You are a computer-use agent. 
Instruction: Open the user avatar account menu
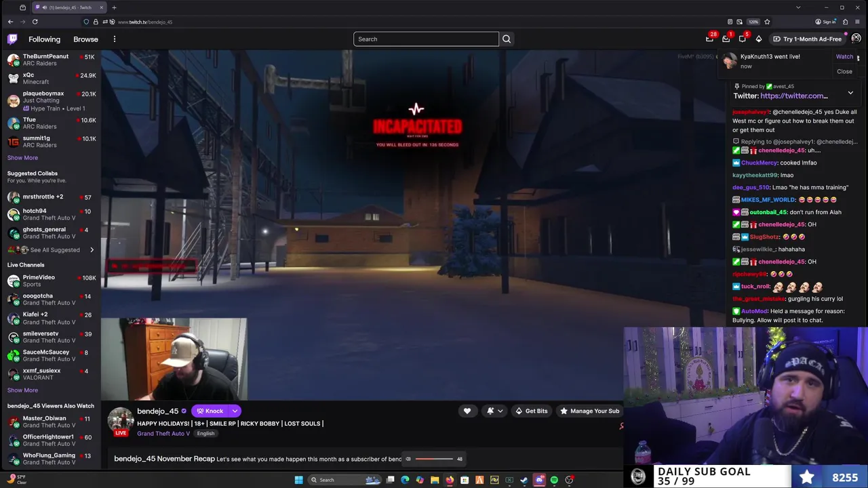pos(856,39)
